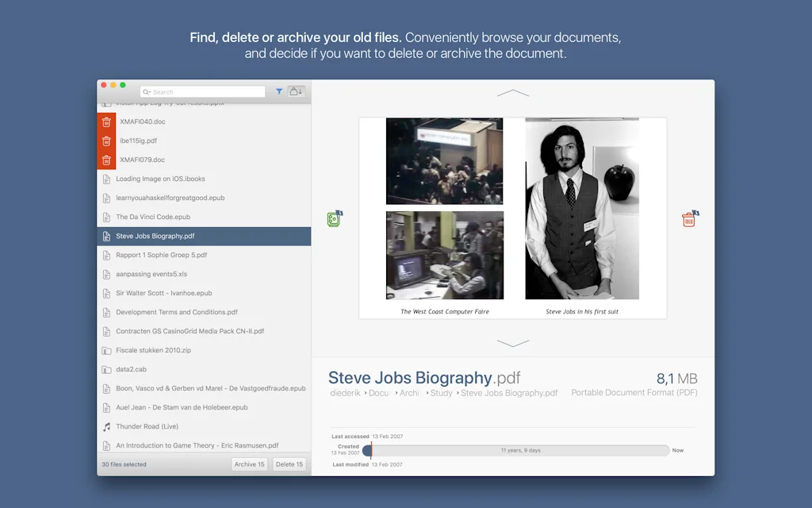The image size is (812, 508).
Task: Click the file age timeline bar
Action: [519, 451]
